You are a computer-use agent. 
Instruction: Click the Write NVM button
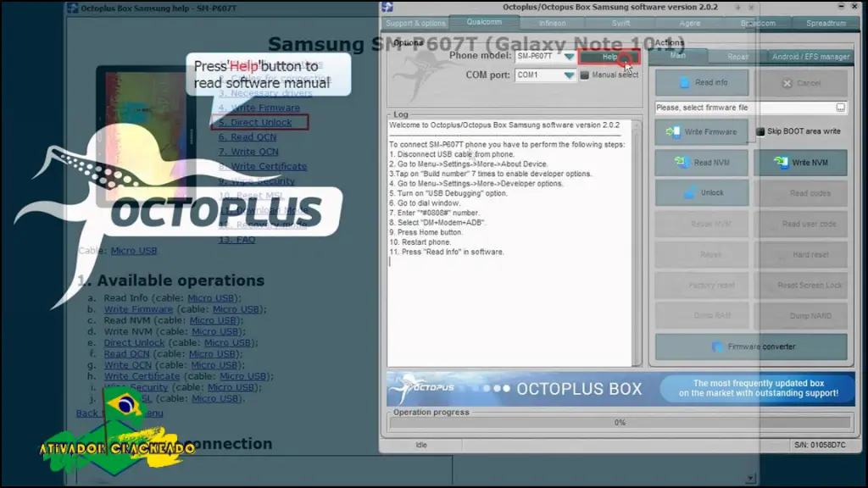coord(800,163)
